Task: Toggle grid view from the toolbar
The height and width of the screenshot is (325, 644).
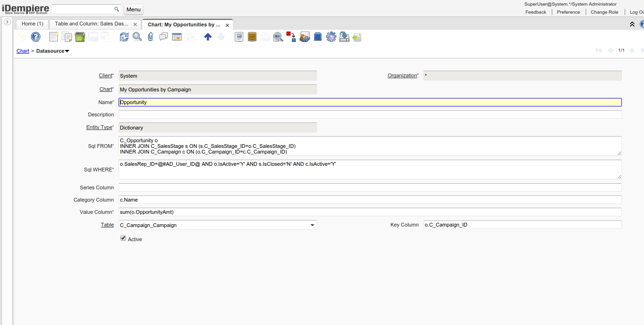Action: 177,37
